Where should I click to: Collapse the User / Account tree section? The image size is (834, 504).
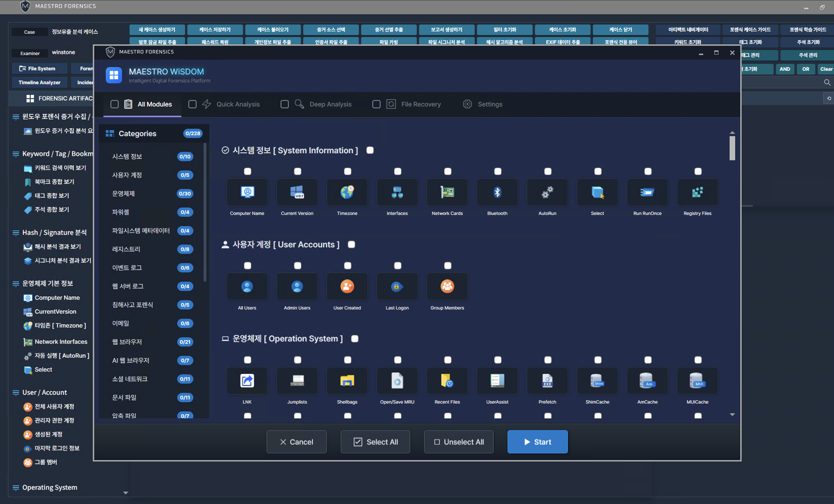pyautogui.click(x=16, y=393)
